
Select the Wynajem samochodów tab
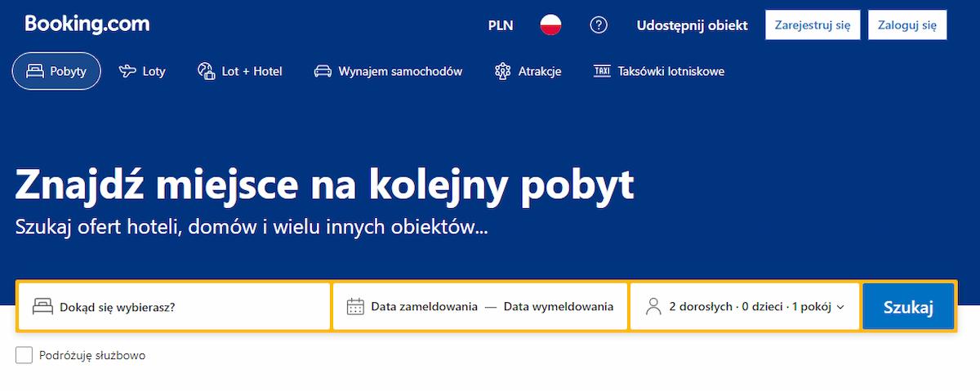point(389,71)
